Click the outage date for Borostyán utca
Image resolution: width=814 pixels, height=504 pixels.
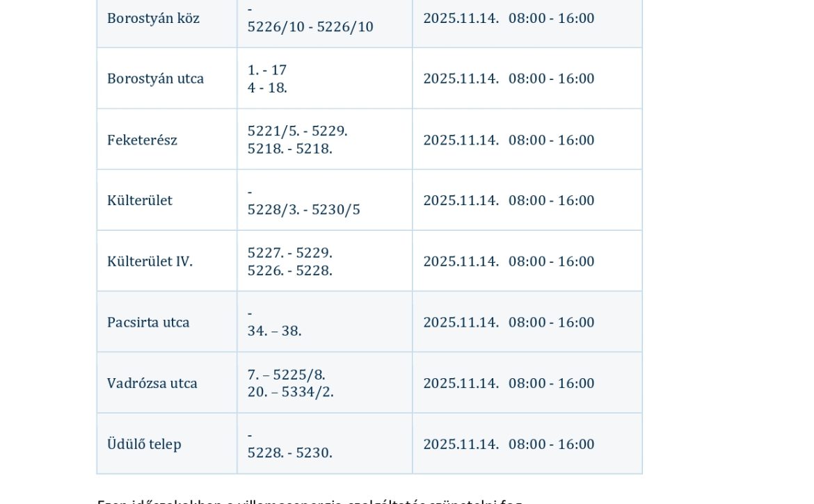pyautogui.click(x=461, y=79)
